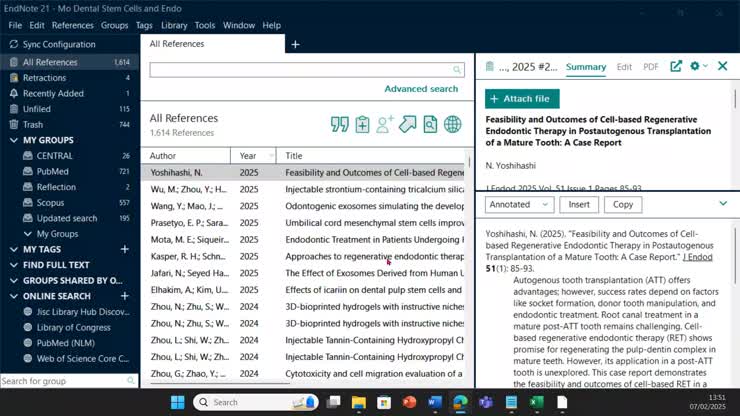Click the Sync Configuration icon
This screenshot has height=416, width=740.
point(14,44)
